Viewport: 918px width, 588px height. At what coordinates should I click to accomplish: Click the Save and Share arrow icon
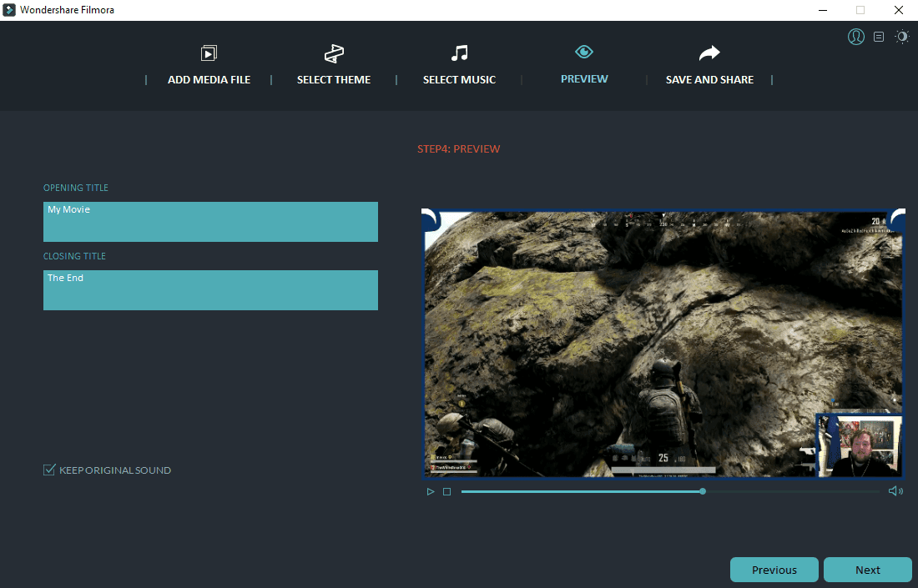tap(709, 53)
